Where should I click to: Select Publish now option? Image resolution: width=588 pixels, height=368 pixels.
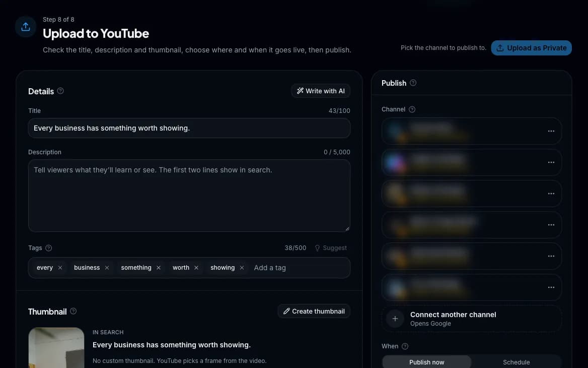427,362
